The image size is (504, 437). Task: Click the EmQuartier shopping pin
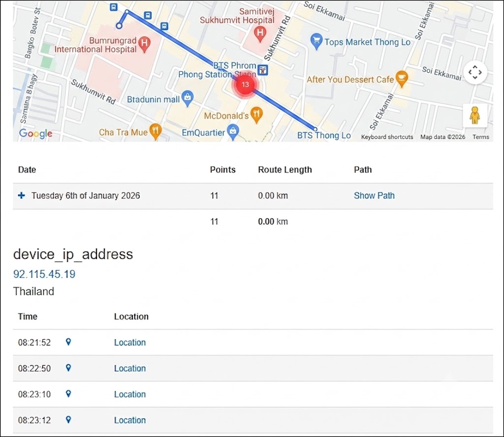click(233, 132)
